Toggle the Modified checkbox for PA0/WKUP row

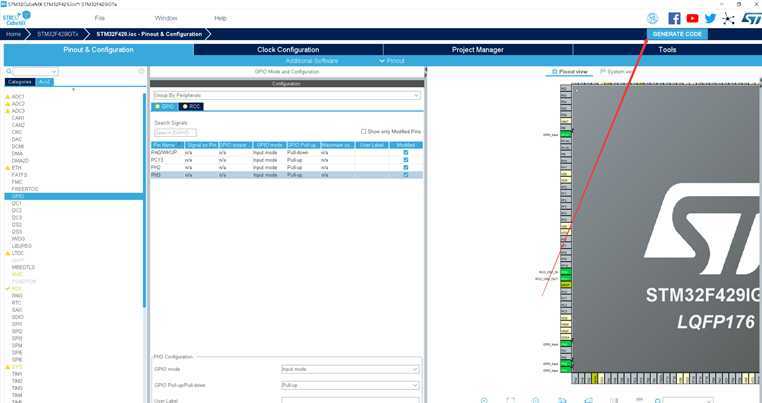(406, 153)
